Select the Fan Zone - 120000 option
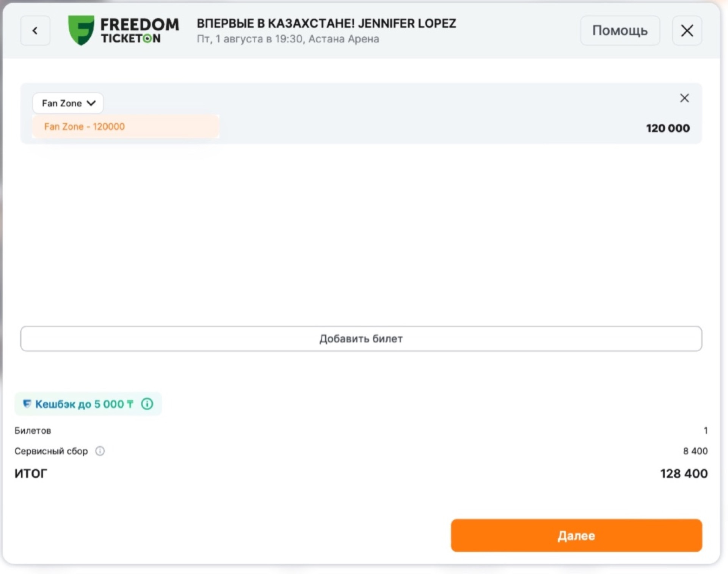The height and width of the screenshot is (574, 728). [x=126, y=127]
